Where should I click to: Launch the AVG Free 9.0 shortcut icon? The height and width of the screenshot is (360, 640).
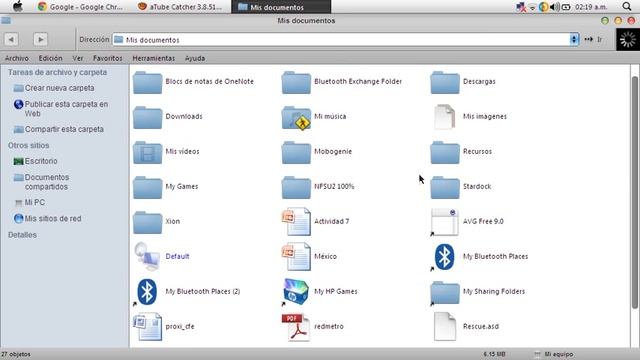[x=444, y=222]
